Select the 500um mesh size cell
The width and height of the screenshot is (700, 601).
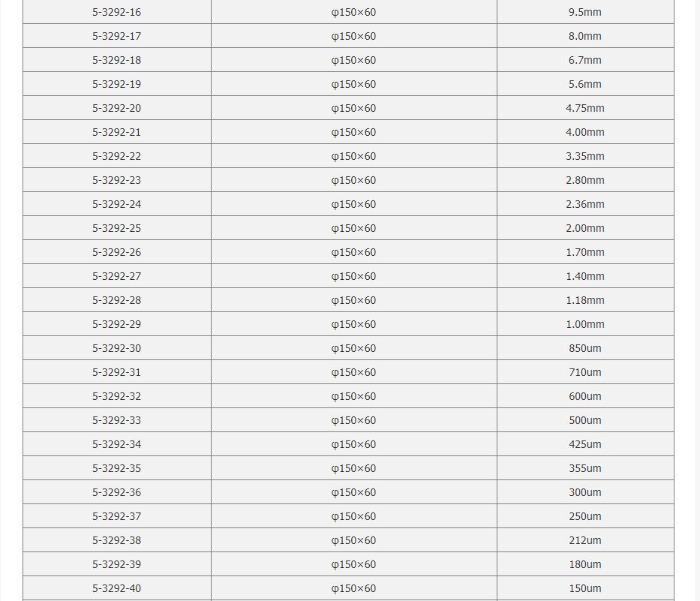(584, 420)
